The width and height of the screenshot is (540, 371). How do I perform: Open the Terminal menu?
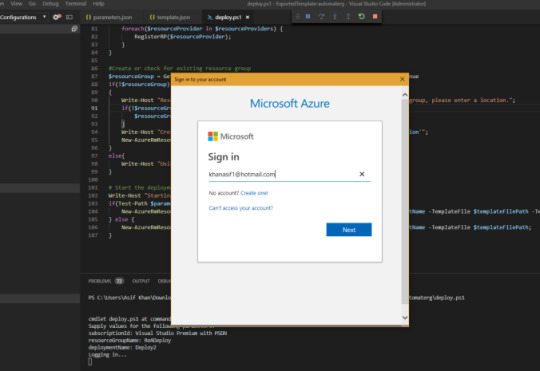pyautogui.click(x=76, y=4)
